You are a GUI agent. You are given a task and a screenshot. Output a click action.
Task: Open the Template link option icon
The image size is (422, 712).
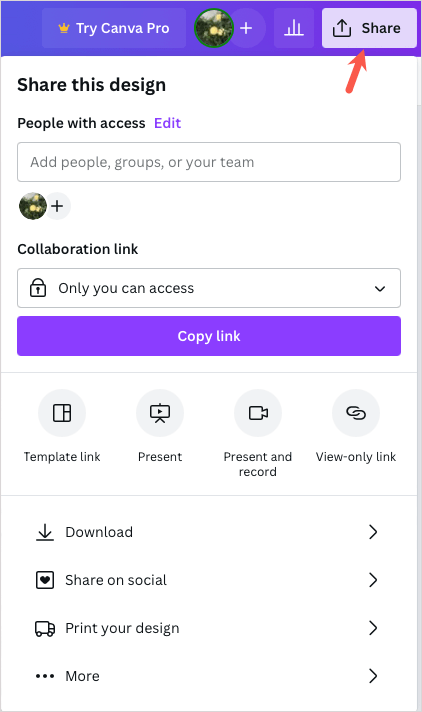(x=62, y=413)
